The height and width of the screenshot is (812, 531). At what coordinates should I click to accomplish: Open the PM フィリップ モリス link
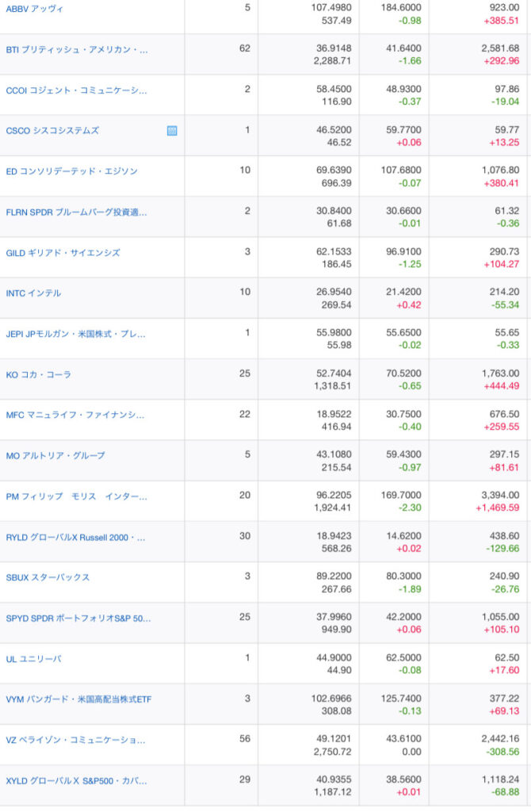(76, 496)
